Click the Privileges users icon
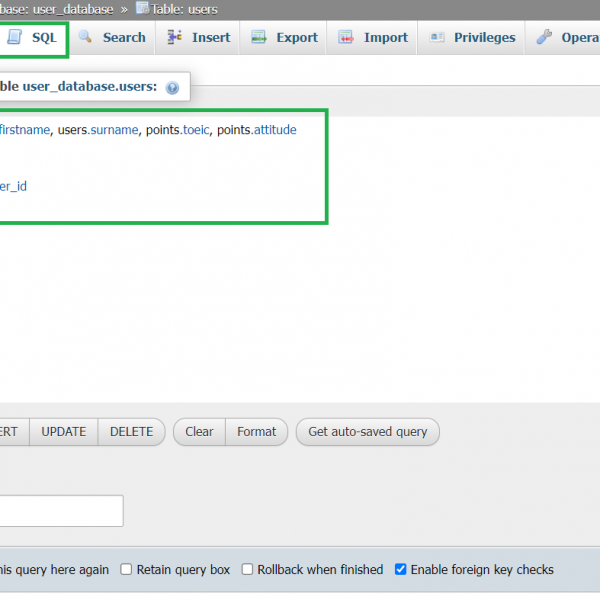 [x=437, y=37]
